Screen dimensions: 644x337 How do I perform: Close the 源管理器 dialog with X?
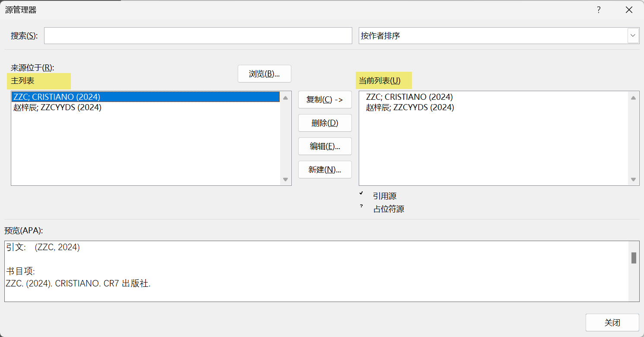629,10
